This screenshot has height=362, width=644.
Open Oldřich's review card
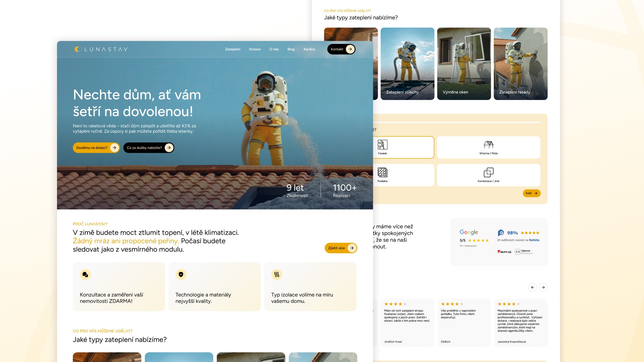point(464,322)
